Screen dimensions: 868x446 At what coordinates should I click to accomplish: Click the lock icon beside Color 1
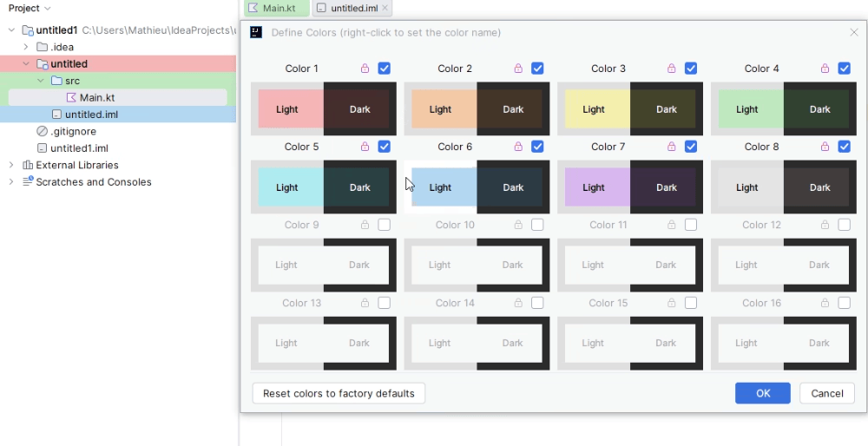coord(365,69)
